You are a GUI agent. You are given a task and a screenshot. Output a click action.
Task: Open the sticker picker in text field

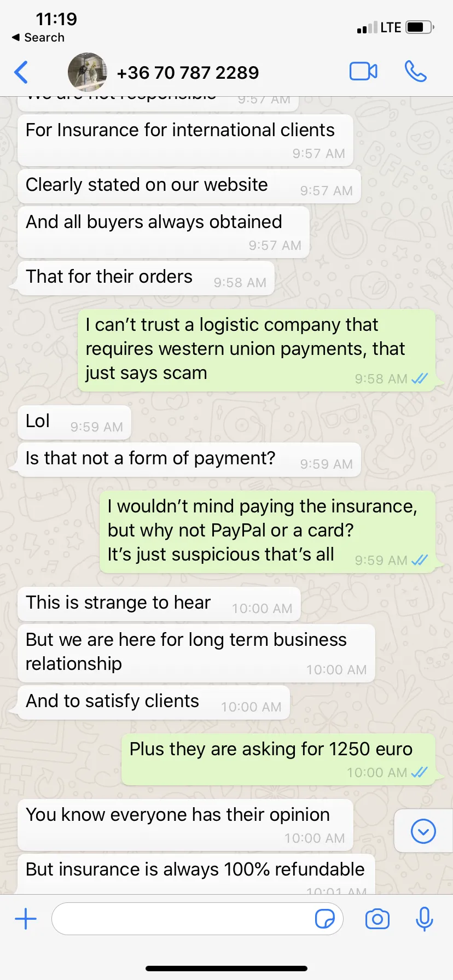pos(325,919)
